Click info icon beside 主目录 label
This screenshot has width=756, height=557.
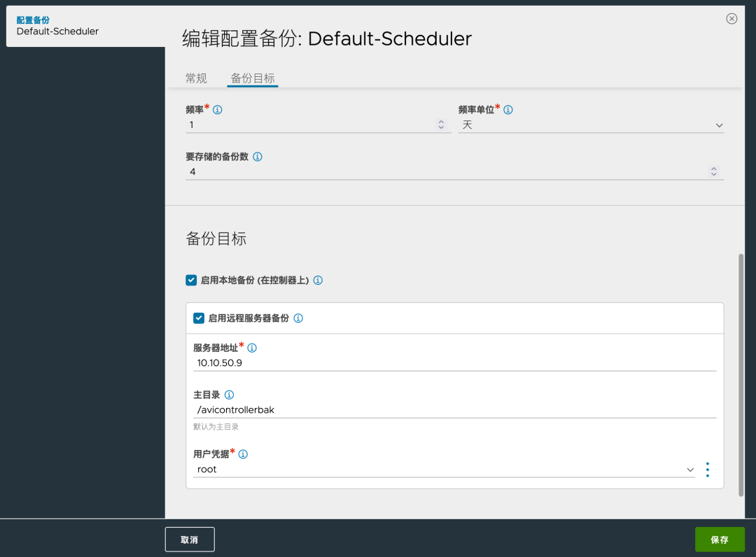tap(230, 395)
